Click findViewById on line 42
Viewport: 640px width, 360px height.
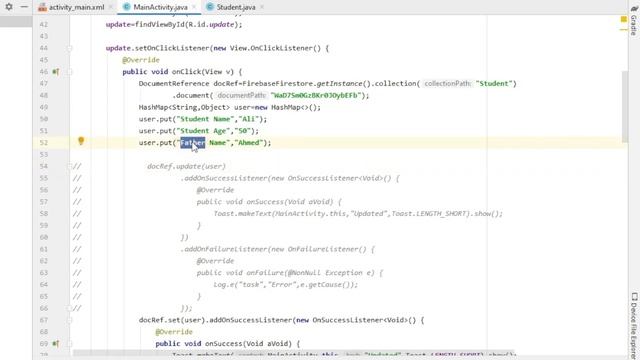(x=160, y=24)
